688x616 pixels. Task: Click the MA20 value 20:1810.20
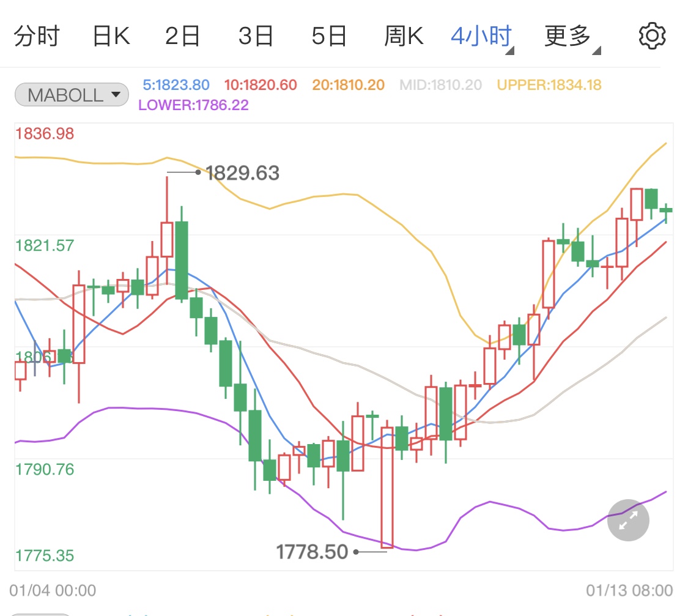click(349, 84)
